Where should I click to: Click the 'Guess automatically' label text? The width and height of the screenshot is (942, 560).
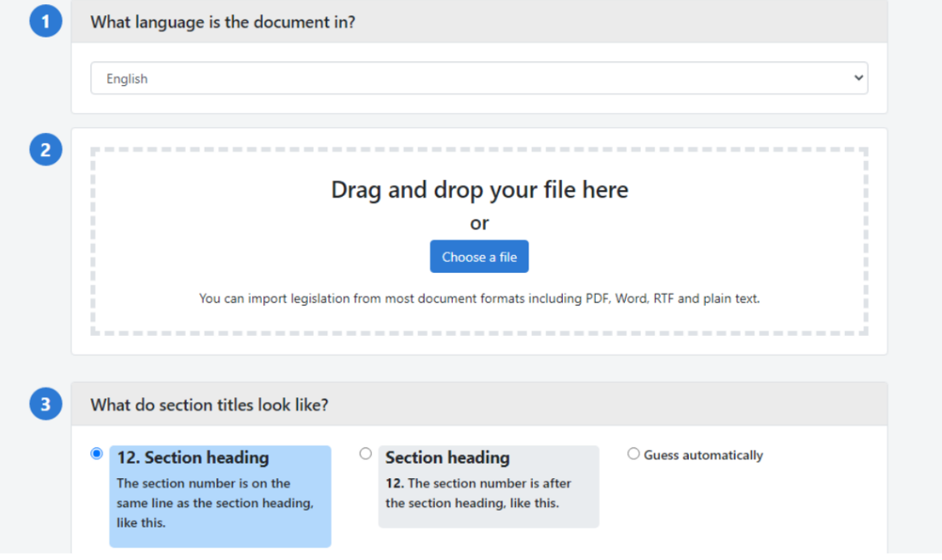point(703,455)
